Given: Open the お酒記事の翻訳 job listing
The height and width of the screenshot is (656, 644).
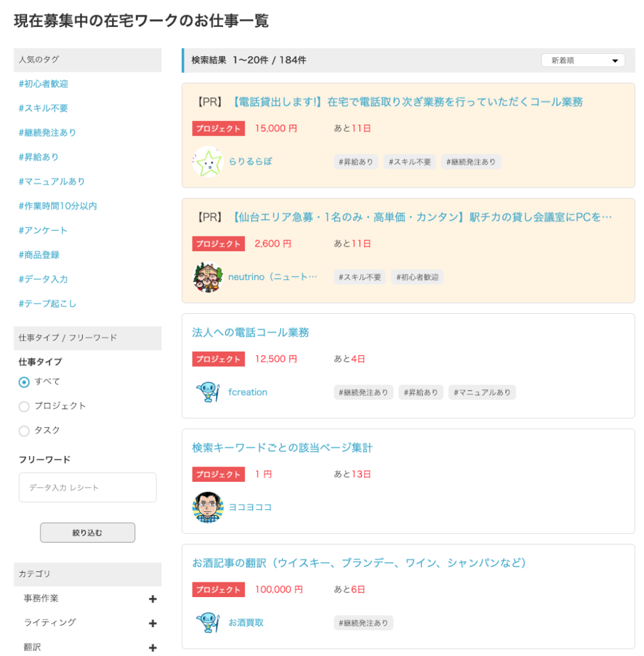Looking at the screenshot, I should pos(359,562).
